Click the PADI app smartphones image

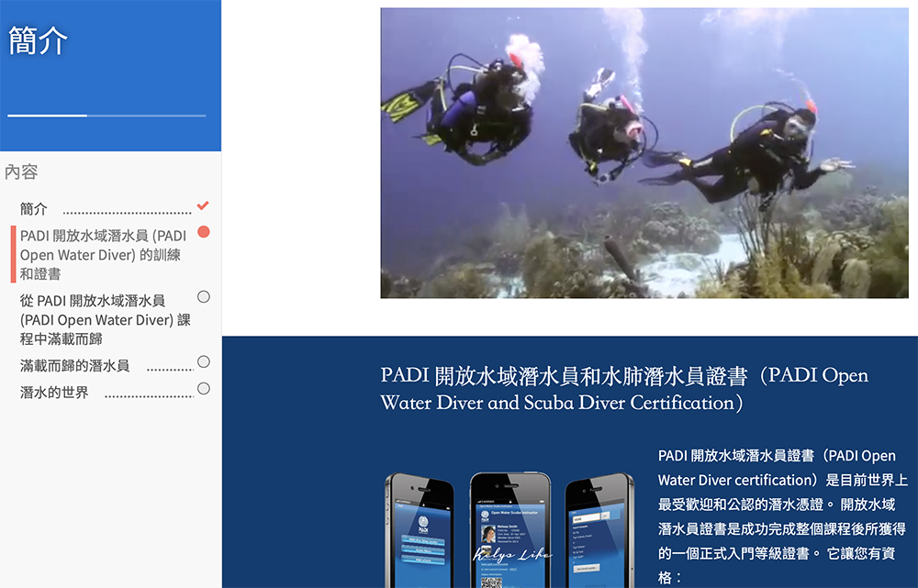[509, 529]
